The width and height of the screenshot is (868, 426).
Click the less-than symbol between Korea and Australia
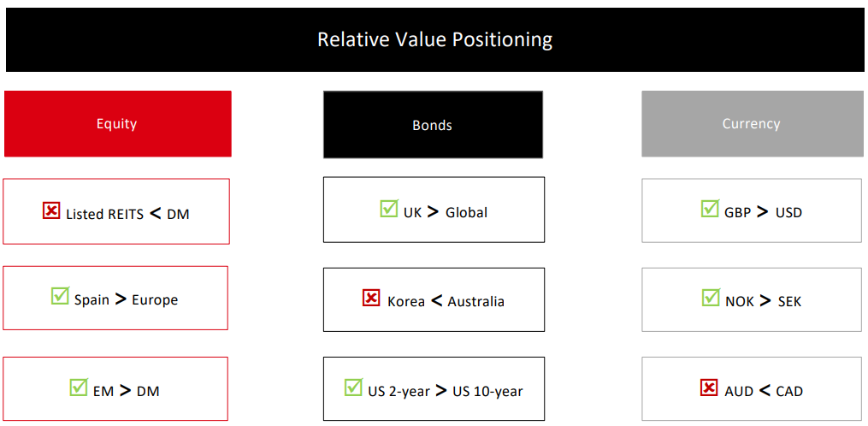click(x=436, y=300)
